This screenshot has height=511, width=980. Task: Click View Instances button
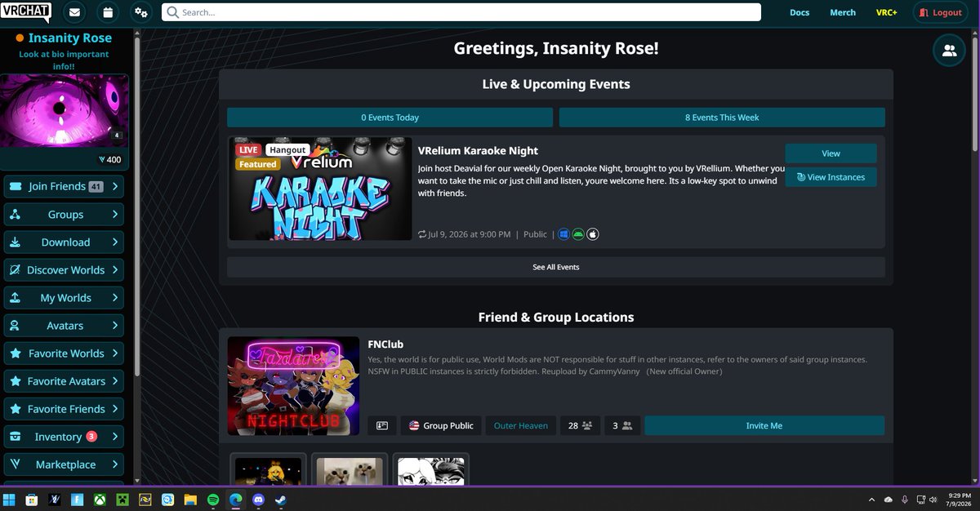(x=831, y=177)
